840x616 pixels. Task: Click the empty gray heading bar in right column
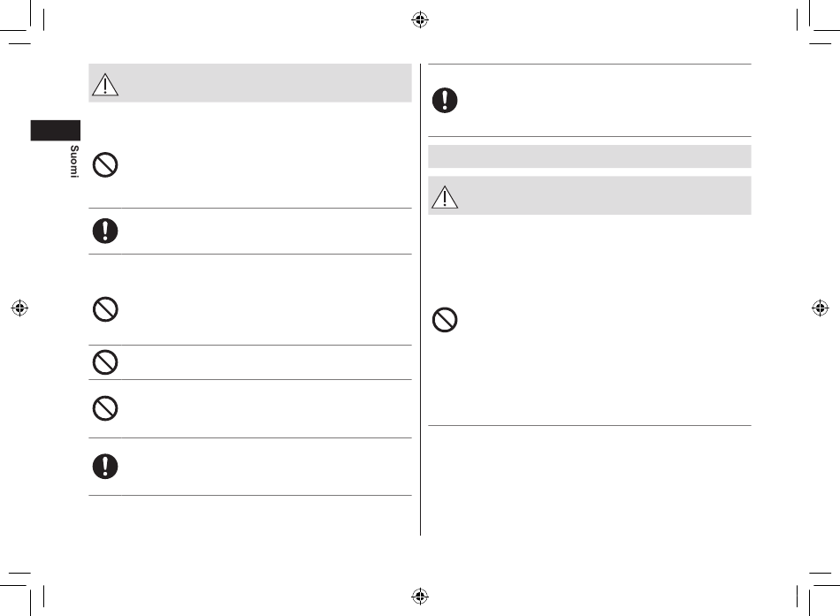tap(589, 156)
